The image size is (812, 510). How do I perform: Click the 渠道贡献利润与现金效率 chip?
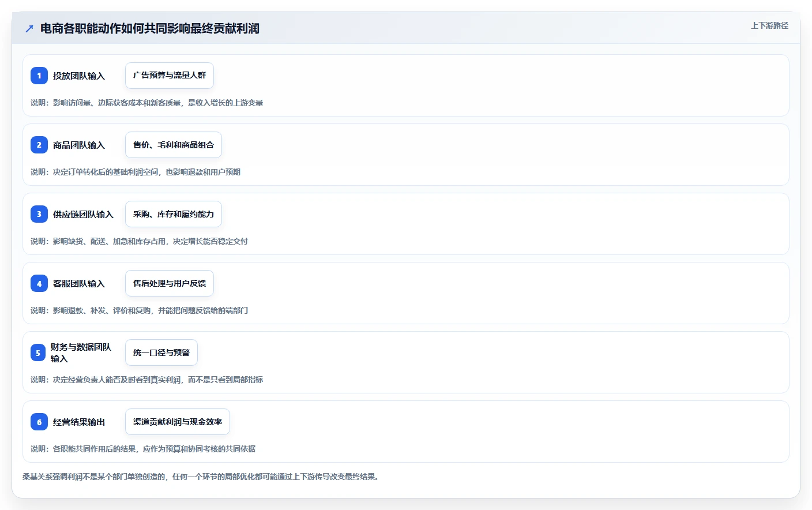point(178,422)
